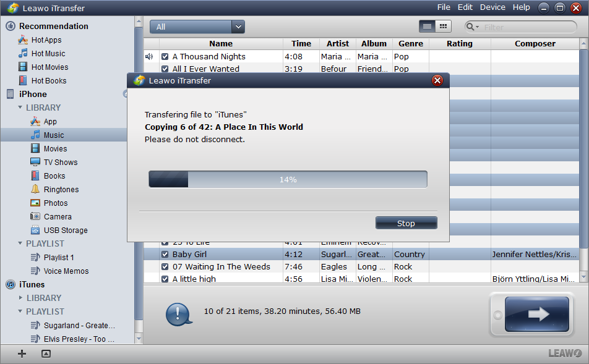
Task: Open the Photos library
Action: 49,203
